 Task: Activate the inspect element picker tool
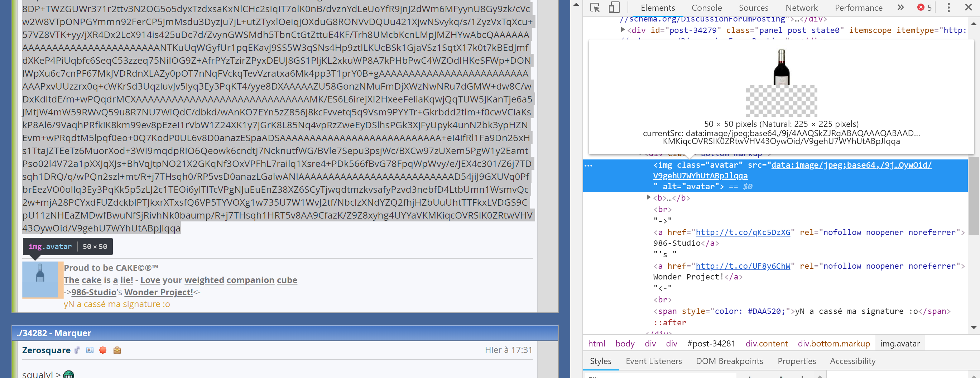tap(595, 8)
